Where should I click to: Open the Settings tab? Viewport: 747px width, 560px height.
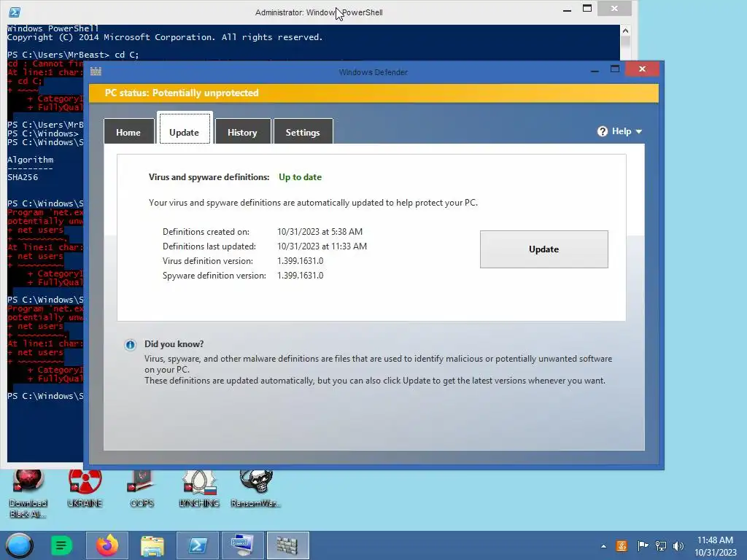[x=303, y=132]
